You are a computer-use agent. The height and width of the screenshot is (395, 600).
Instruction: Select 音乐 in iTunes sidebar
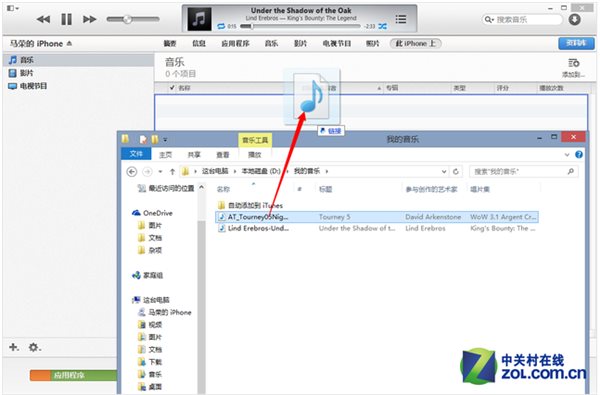pyautogui.click(x=78, y=60)
